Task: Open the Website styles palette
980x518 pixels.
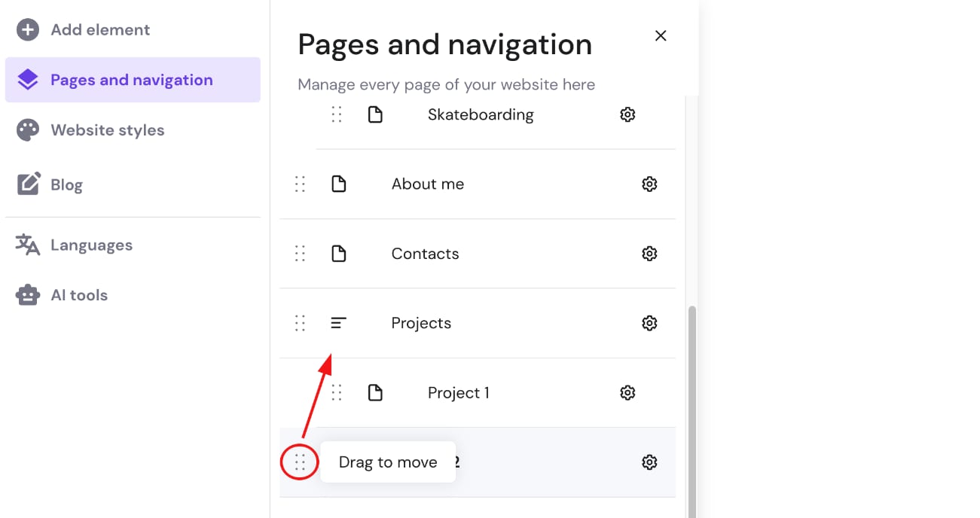Action: coord(28,130)
